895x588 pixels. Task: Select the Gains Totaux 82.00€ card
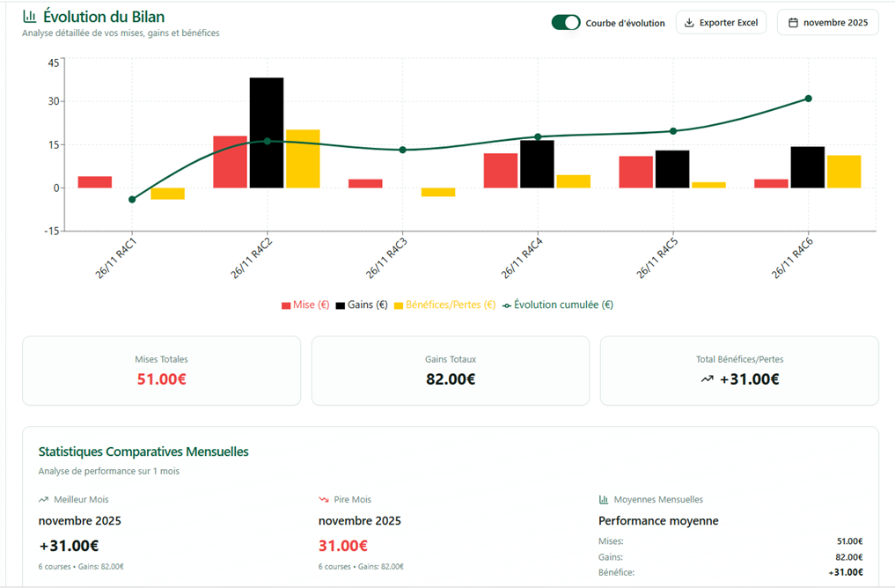(x=450, y=371)
